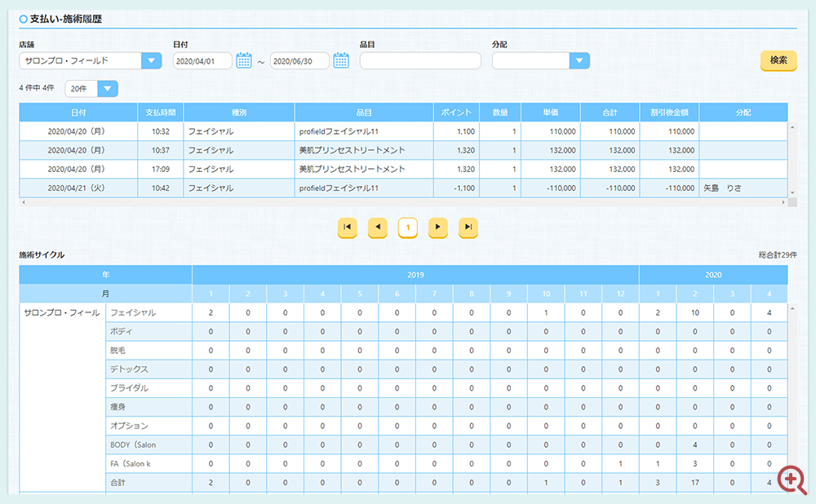This screenshot has width=816, height=504.
Task: Focus the 品目 item input field
Action: [420, 60]
